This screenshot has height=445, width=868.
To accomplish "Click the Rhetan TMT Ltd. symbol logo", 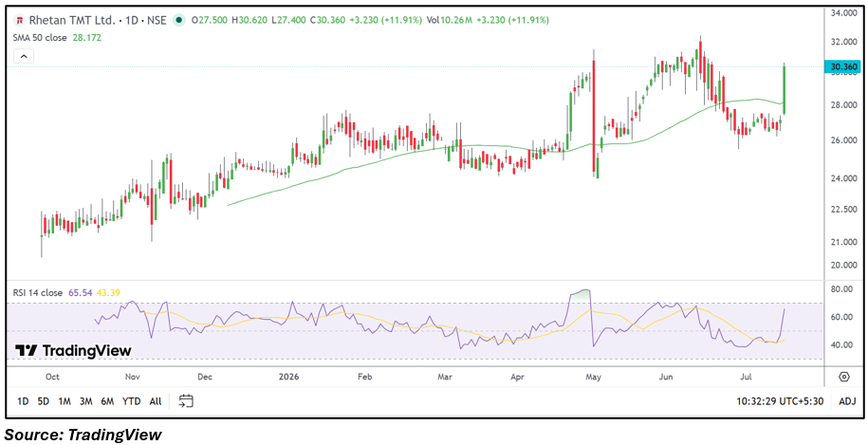I will tap(20, 21).
